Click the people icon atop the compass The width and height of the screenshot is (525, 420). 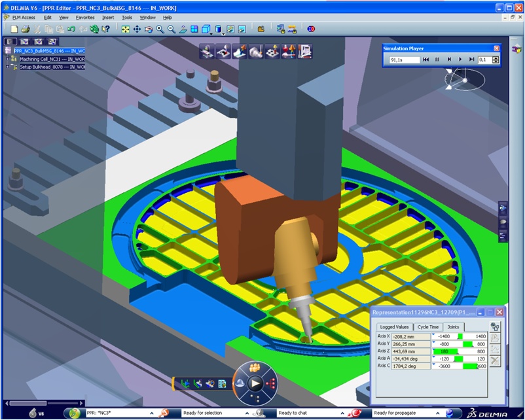pyautogui.click(x=255, y=368)
